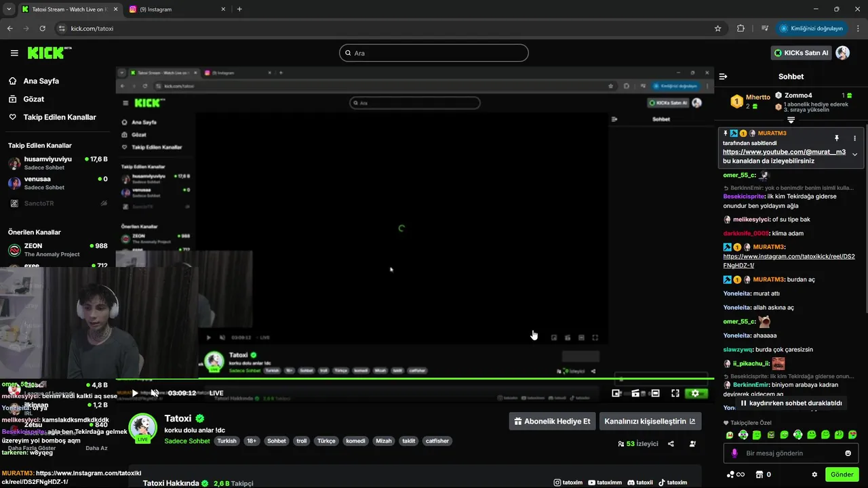The width and height of the screenshot is (868, 488).
Task: Open the channel points infinity icon
Action: pyautogui.click(x=736, y=474)
